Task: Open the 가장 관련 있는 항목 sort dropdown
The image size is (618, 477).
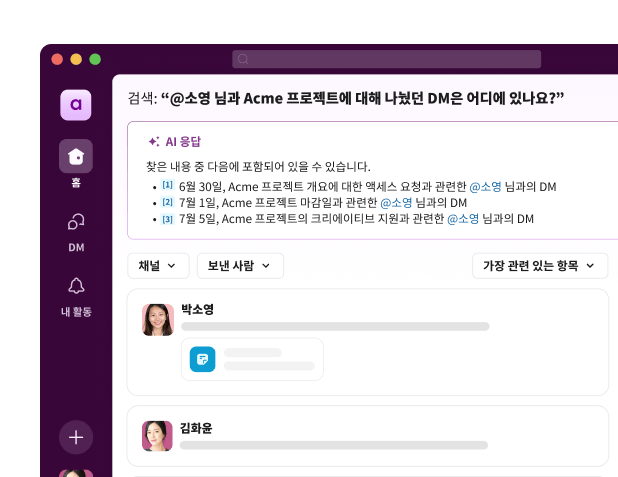Action: click(540, 266)
